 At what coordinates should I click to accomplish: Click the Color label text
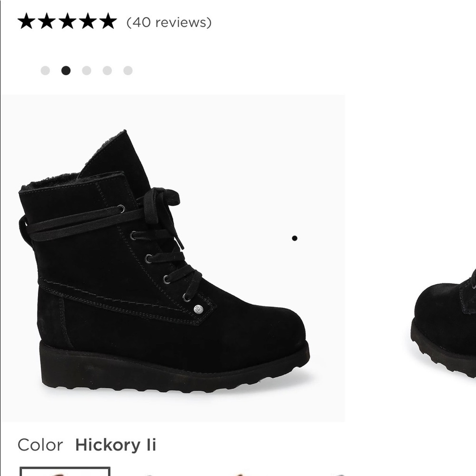40,446
